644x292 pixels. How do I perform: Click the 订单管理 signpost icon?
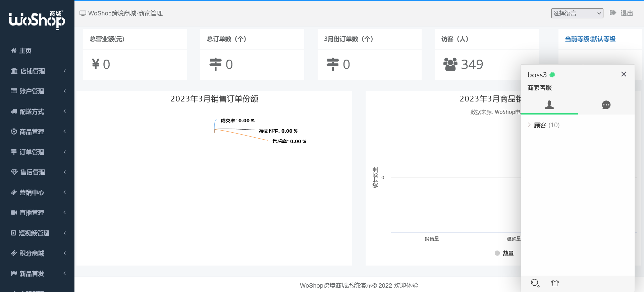[x=14, y=152]
